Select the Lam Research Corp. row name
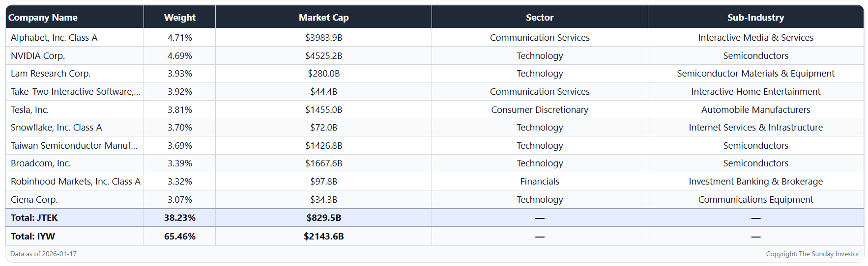The width and height of the screenshot is (868, 266). click(51, 74)
